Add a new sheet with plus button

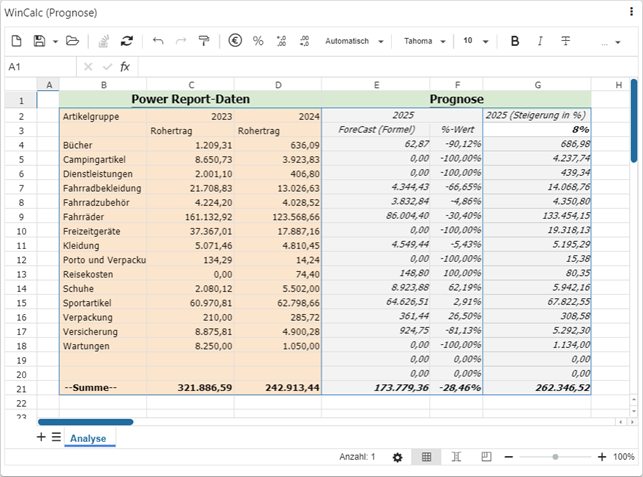41,438
